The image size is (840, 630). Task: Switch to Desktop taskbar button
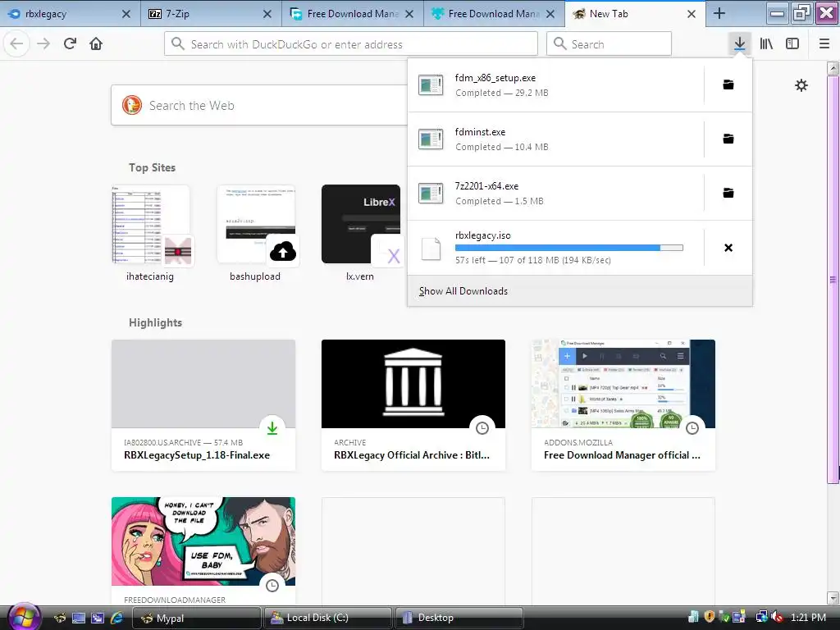click(x=458, y=619)
